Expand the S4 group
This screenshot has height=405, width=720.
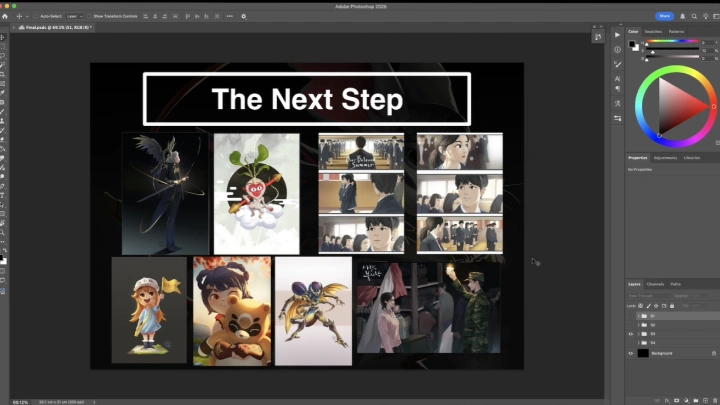pyautogui.click(x=638, y=343)
